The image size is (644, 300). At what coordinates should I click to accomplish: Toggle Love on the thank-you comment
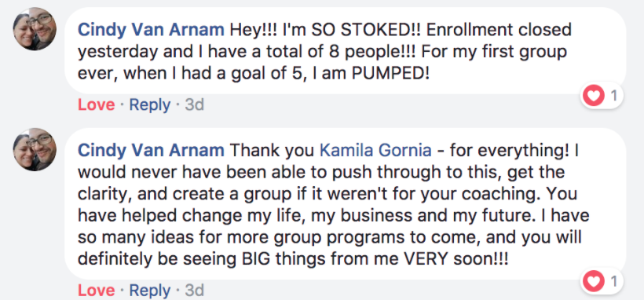96,291
